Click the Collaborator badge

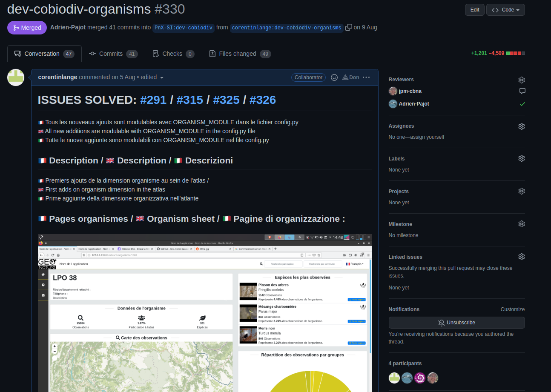click(309, 77)
